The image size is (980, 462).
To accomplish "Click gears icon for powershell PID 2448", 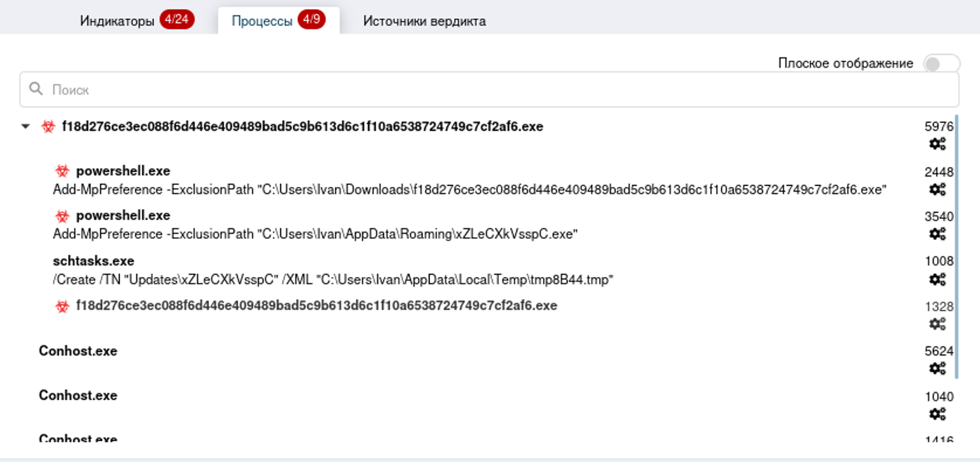I will (x=937, y=189).
